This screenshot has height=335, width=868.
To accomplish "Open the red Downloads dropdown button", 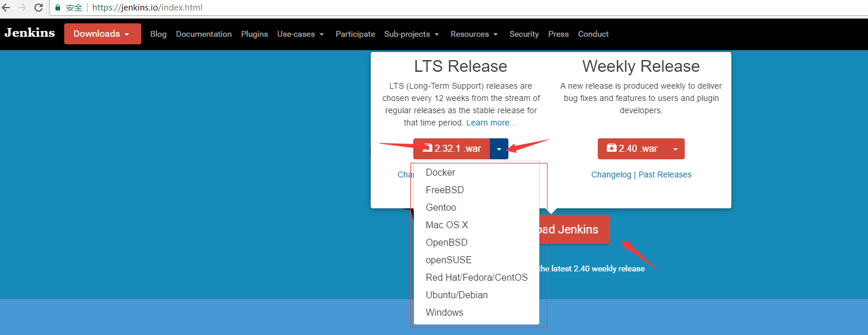I will 103,34.
